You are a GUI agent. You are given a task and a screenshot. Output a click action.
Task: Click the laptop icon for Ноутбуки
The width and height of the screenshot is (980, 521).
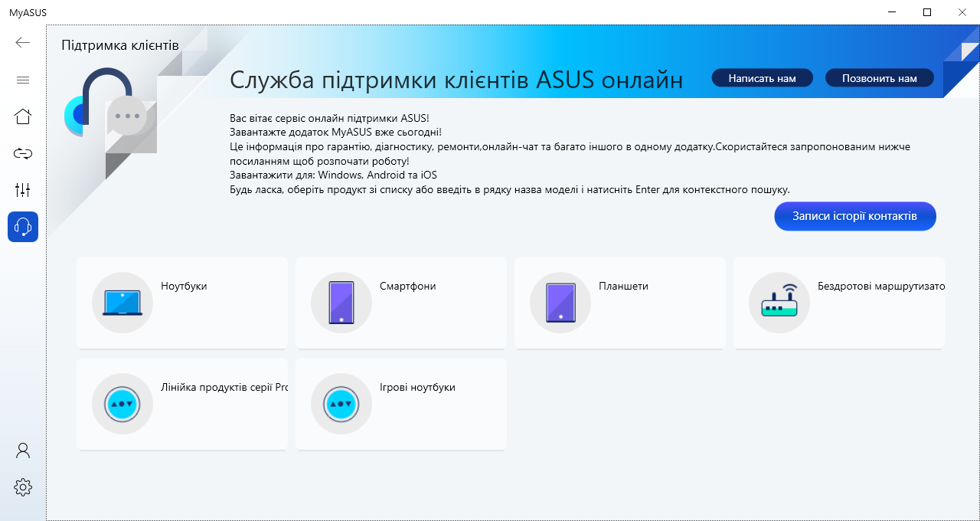coord(122,303)
